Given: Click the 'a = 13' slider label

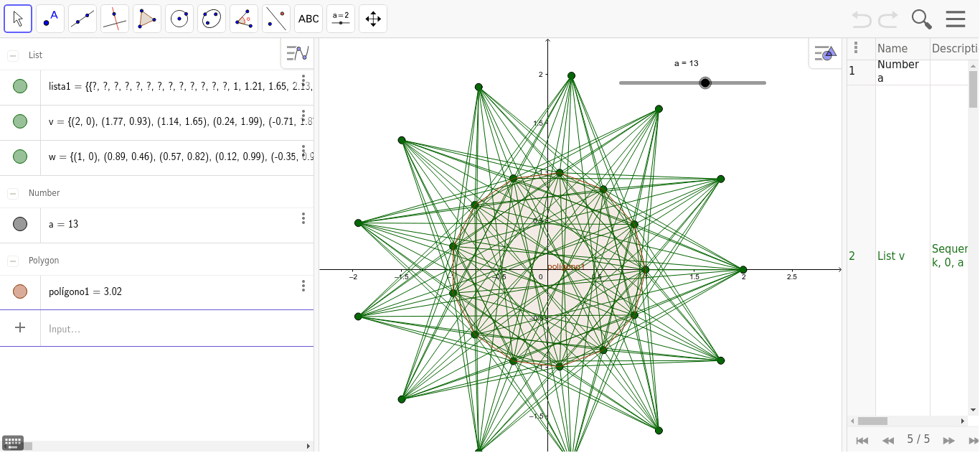Looking at the screenshot, I should click(687, 63).
